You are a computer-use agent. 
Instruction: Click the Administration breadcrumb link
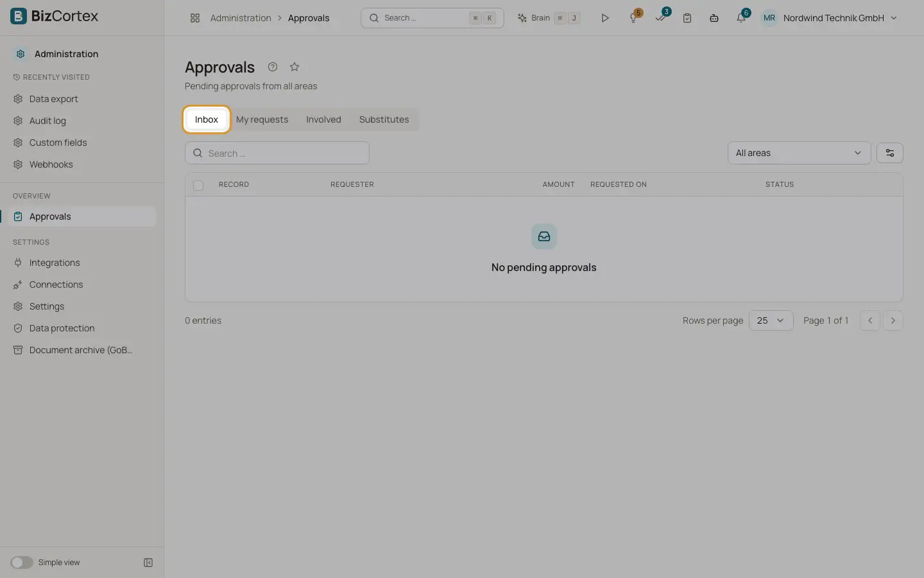click(x=241, y=18)
